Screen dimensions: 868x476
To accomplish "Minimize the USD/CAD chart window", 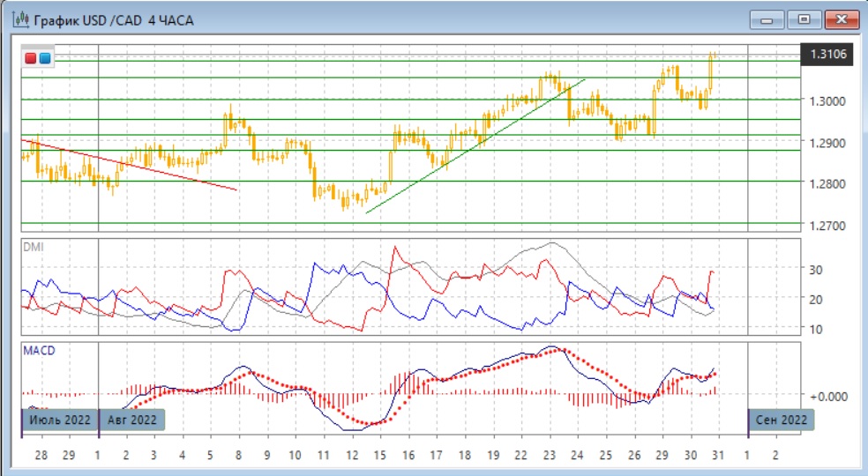I will point(768,19).
